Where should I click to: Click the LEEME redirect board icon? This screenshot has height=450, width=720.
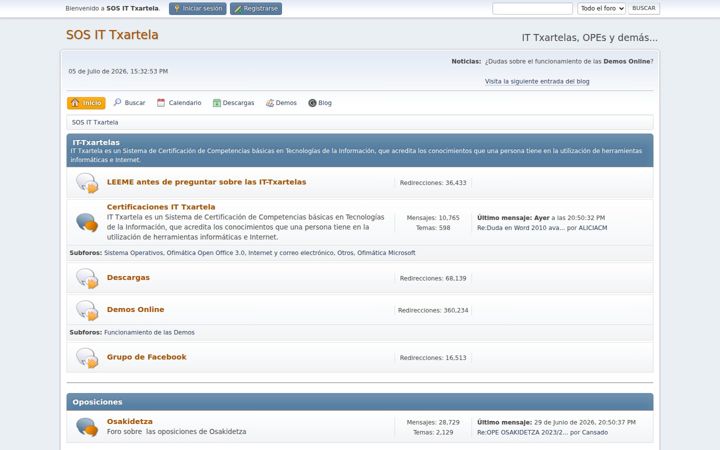pos(87,183)
